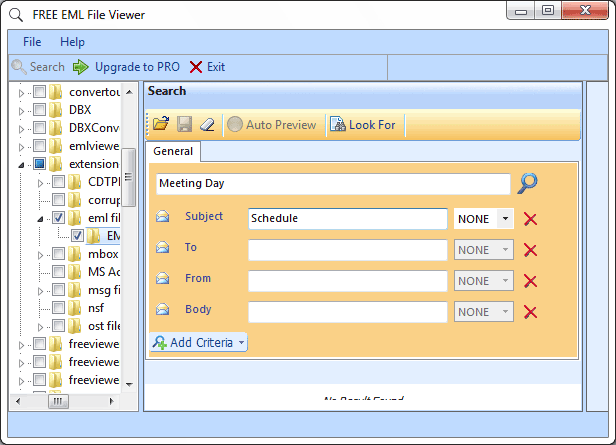Uncheck the eml fil folder checkbox
The image size is (616, 445).
(58, 218)
